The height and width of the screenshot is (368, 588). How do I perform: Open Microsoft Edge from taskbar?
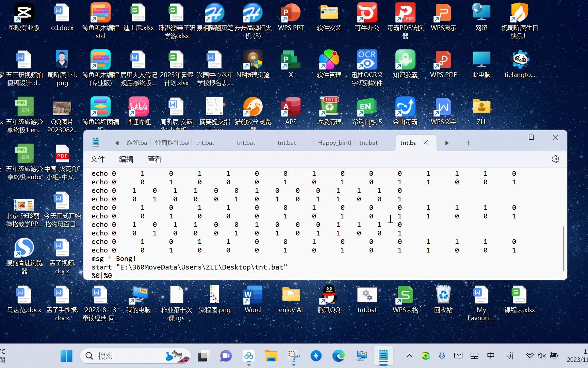click(338, 356)
